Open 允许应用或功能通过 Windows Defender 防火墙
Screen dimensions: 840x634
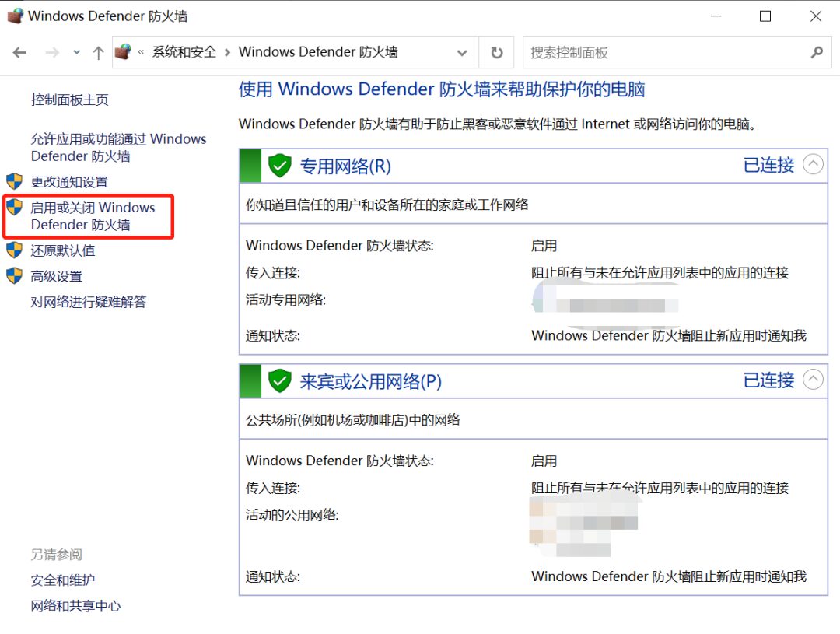coord(118,147)
